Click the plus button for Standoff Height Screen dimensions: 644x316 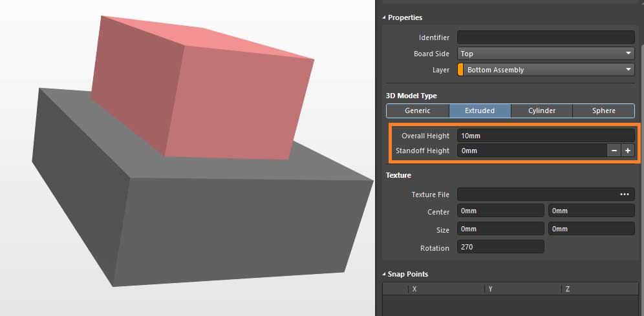tap(627, 151)
